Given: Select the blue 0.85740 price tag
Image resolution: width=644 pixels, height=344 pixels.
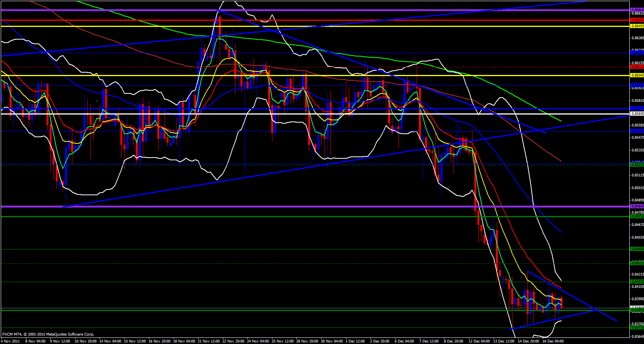Looking at the screenshot, I should click(637, 108).
